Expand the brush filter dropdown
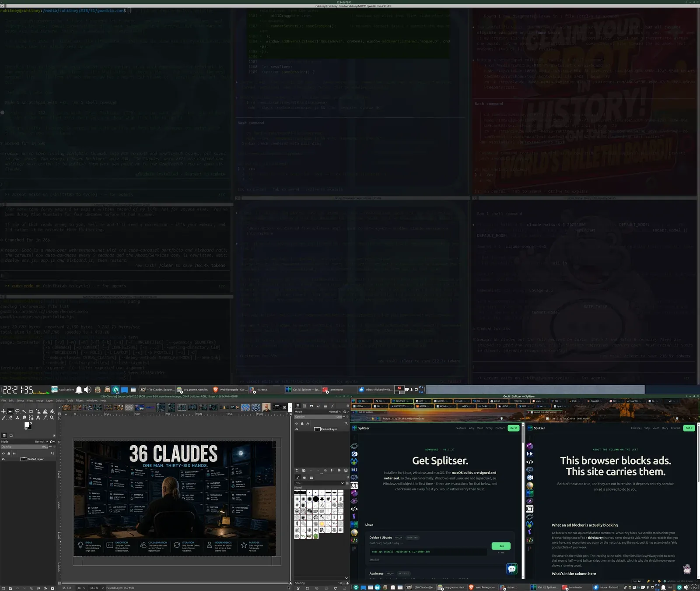Viewport: 700px width, 591px height. click(342, 483)
